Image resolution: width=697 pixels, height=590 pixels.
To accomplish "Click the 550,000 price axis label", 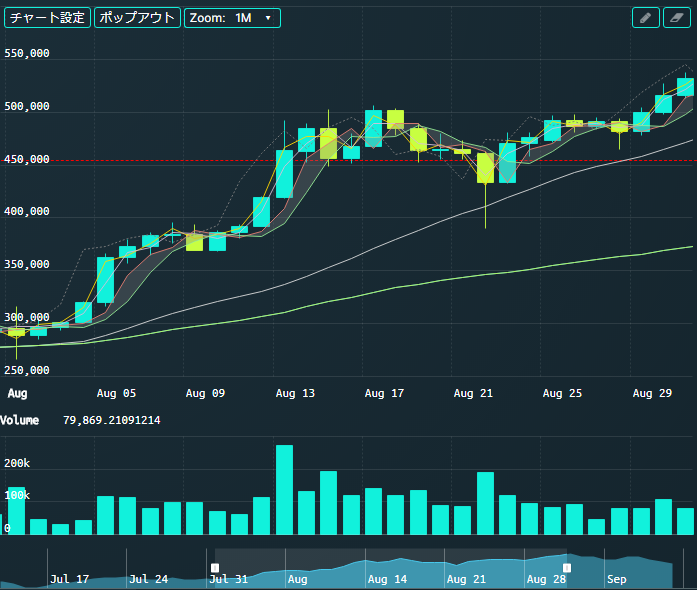I will click(27, 54).
